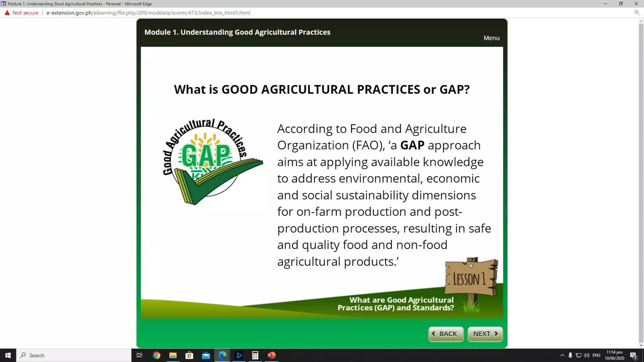Open Windows Start menu

pyautogui.click(x=8, y=355)
